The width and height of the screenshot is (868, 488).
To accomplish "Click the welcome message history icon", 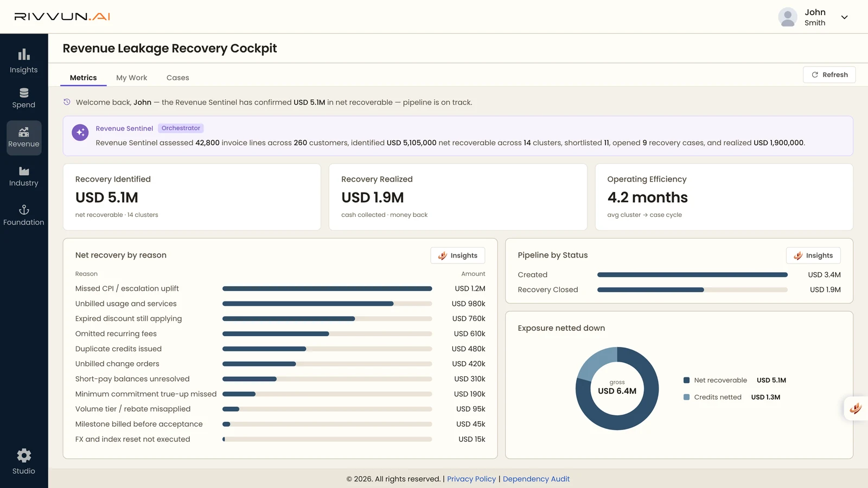I will click(x=67, y=102).
